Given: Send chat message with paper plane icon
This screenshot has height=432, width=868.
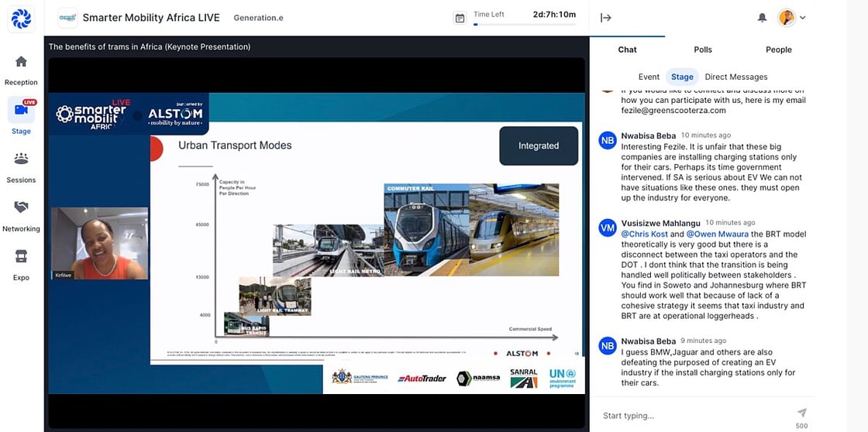Looking at the screenshot, I should 801,413.
